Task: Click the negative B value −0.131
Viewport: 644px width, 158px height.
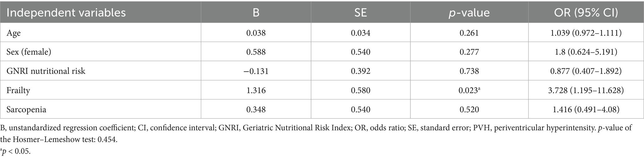Action: point(256,71)
